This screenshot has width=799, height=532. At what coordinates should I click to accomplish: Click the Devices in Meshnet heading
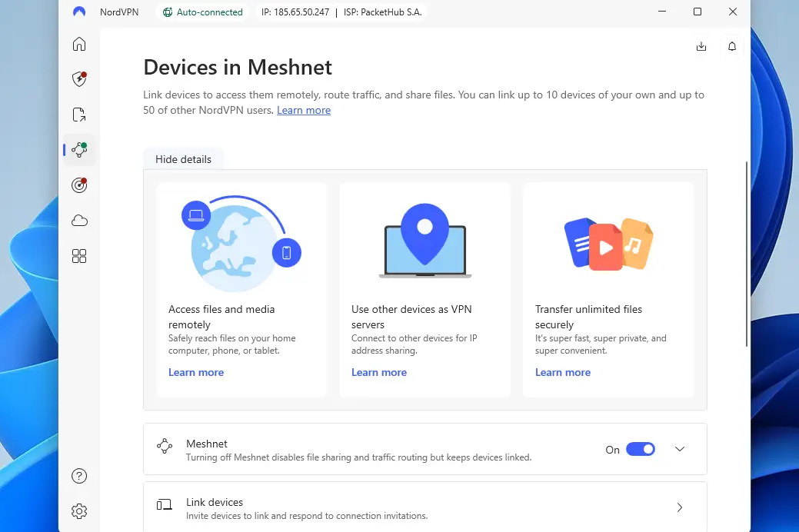click(x=238, y=67)
